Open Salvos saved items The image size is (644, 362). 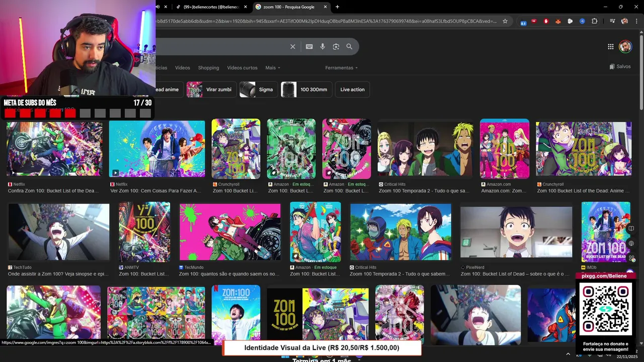pos(620,66)
